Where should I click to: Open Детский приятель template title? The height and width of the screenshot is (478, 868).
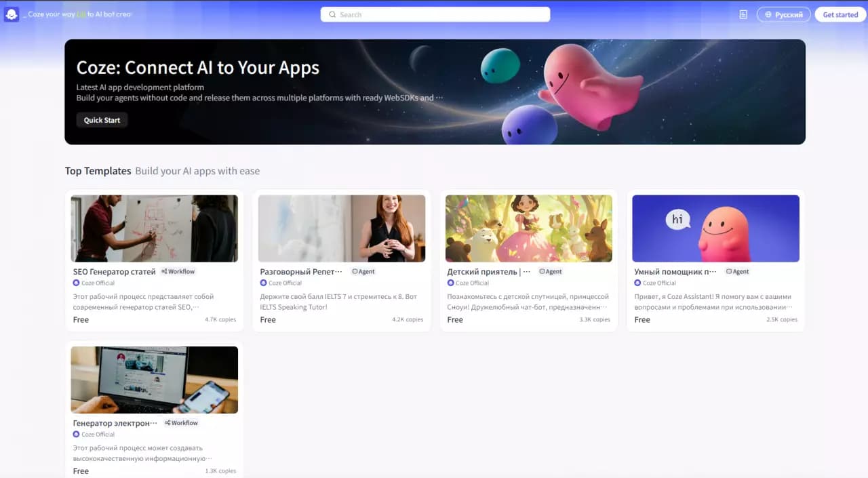[x=489, y=271]
